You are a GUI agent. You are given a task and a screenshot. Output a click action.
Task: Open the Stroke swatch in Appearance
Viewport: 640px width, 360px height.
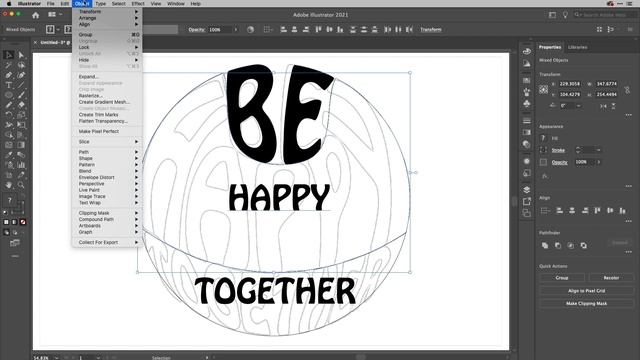pyautogui.click(x=543, y=150)
